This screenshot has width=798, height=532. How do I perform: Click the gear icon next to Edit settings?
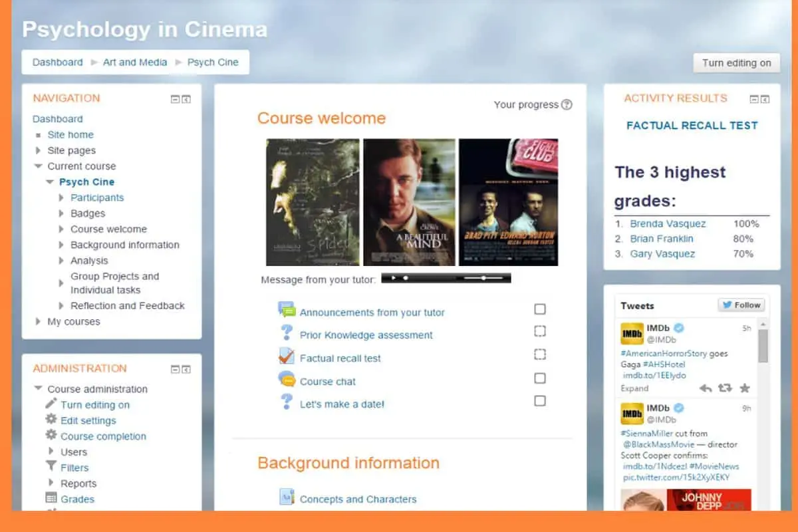[51, 420]
